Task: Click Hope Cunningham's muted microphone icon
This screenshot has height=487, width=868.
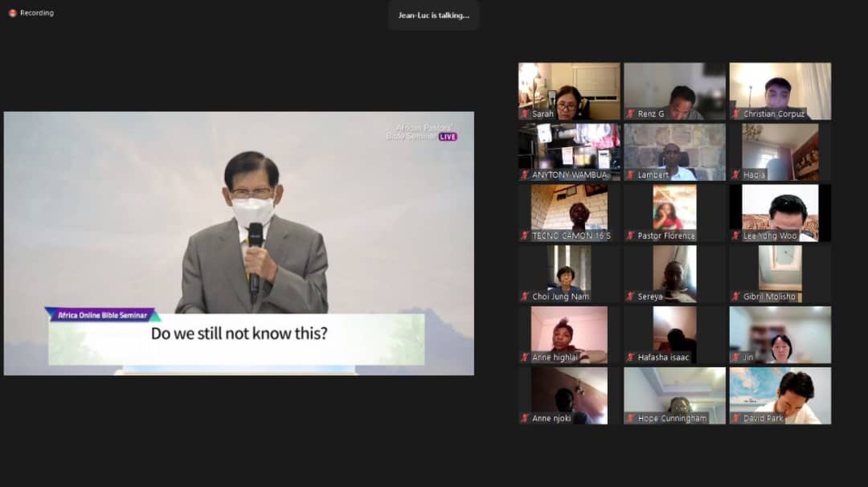Action: (x=631, y=419)
